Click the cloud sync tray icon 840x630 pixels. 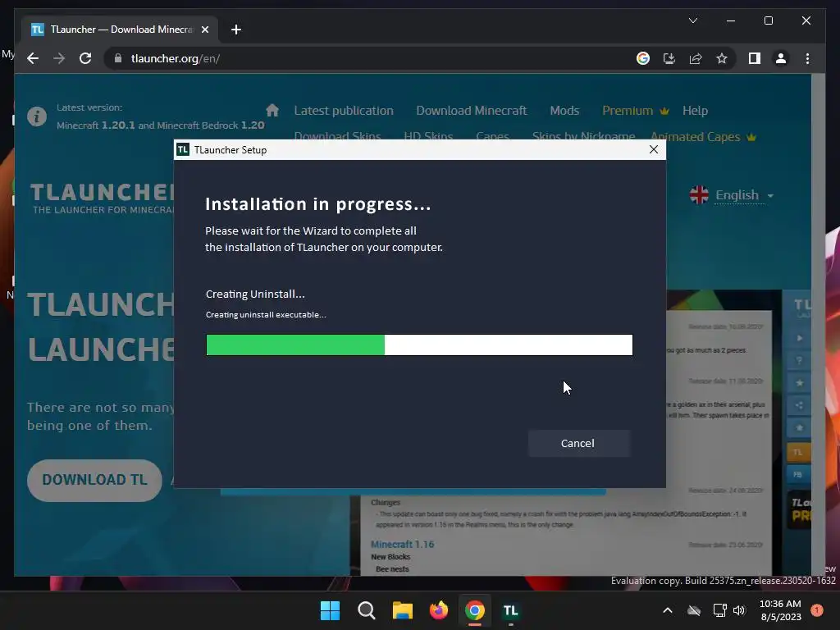click(x=694, y=610)
